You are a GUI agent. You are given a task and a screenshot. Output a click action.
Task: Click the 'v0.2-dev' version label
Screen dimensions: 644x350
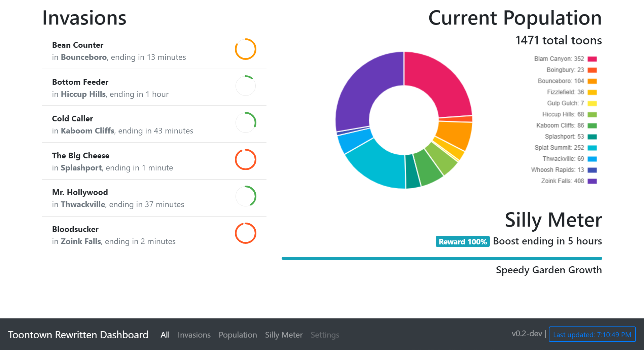pos(527,334)
